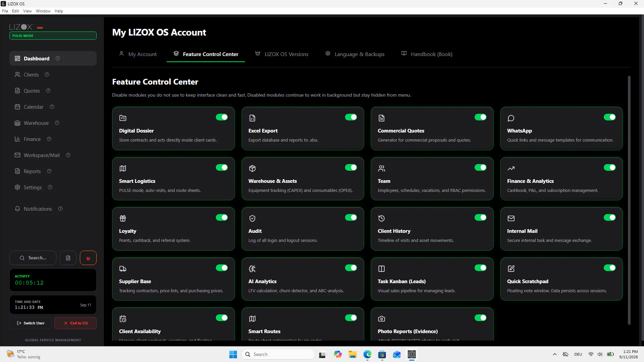644x362 pixels.
Task: Click the German flag language icon
Action: 40,27
